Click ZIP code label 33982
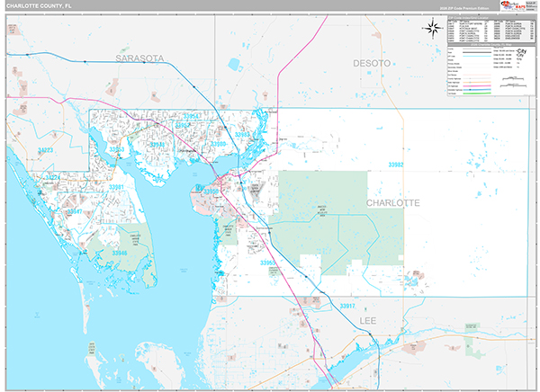The width and height of the screenshot is (540, 392). (396, 165)
